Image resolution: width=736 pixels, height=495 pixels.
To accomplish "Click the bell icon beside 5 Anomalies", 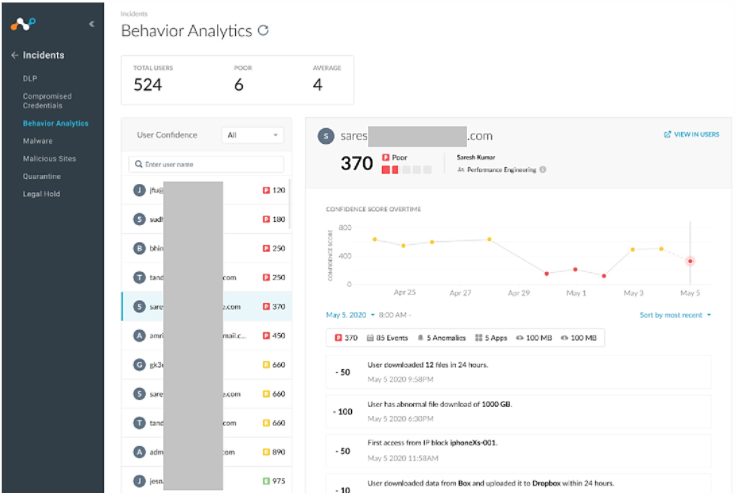I will pos(420,338).
